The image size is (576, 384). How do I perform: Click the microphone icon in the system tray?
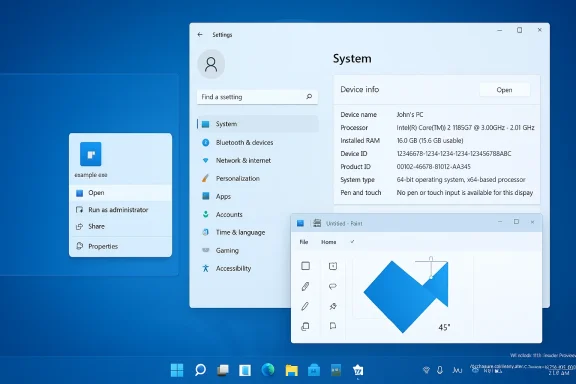pyautogui.click(x=440, y=370)
